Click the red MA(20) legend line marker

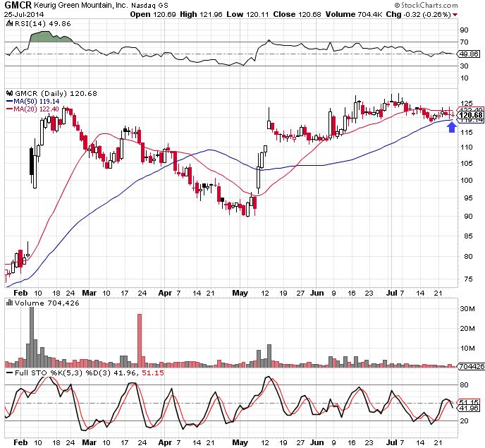click(x=9, y=109)
